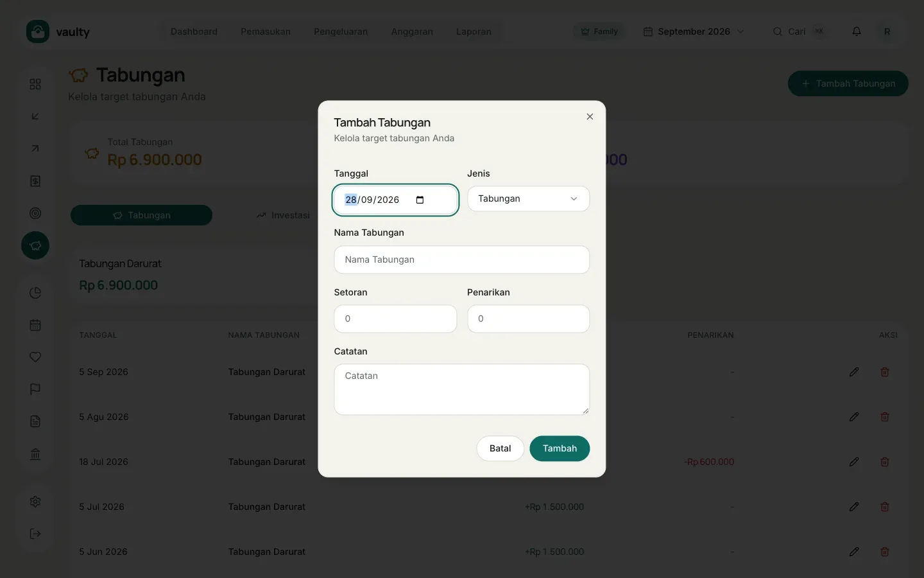Open the heart icon in sidebar
924x578 pixels.
coord(35,357)
